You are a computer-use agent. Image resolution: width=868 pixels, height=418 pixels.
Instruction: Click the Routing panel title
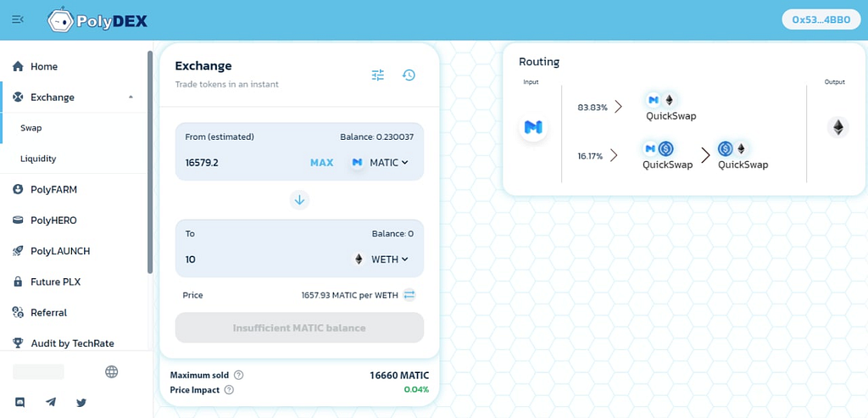tap(539, 62)
